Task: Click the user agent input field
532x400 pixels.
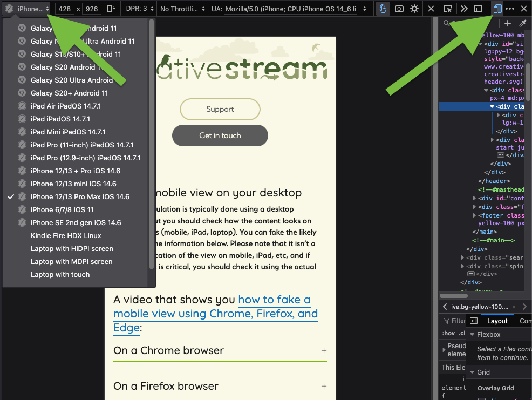Action: [x=291, y=9]
